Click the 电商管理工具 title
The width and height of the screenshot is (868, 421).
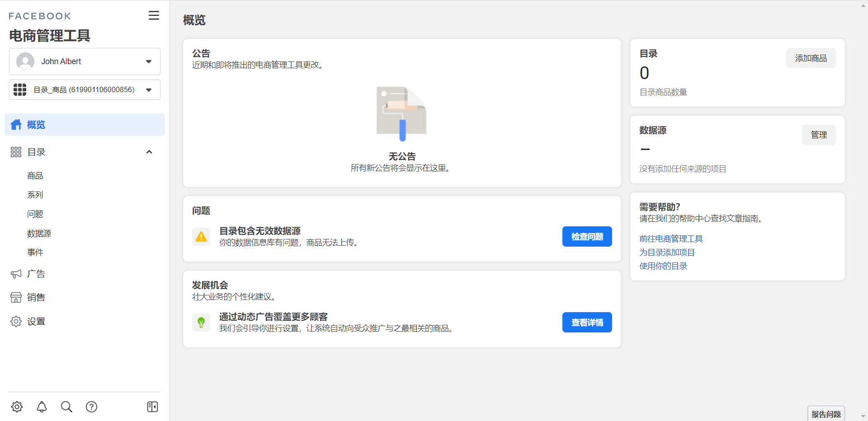tap(50, 36)
